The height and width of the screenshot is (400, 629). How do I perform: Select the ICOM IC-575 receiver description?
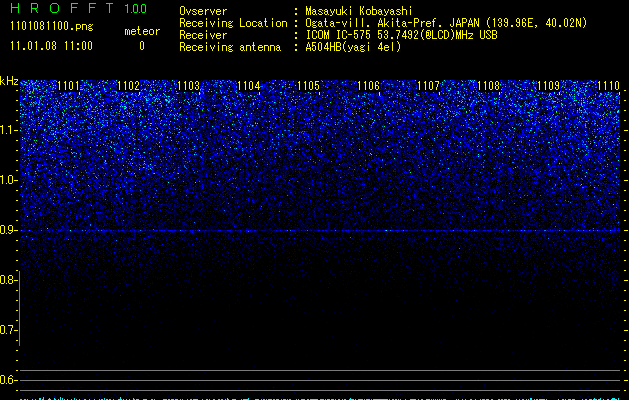(401, 35)
